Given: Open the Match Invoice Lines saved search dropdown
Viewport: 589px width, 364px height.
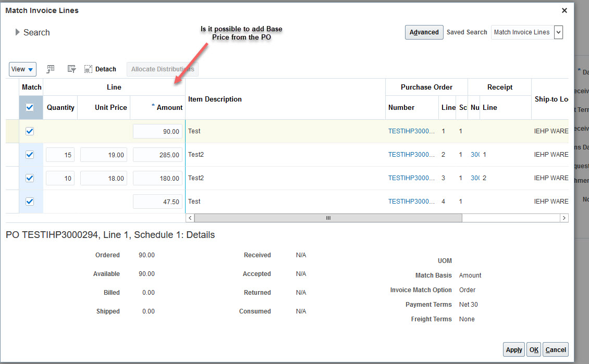Looking at the screenshot, I should point(523,32).
